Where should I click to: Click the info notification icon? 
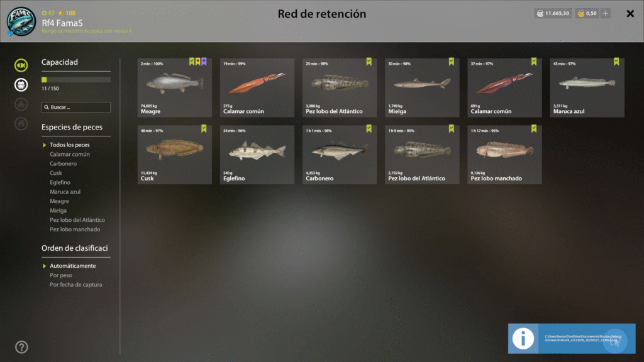(523, 339)
